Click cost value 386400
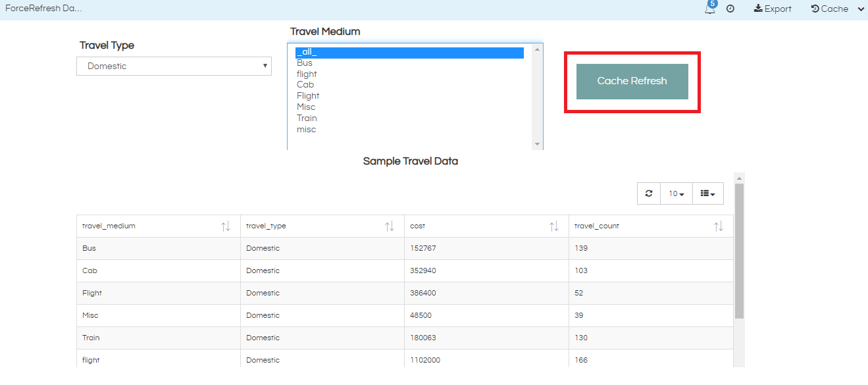The width and height of the screenshot is (868, 385). (423, 294)
